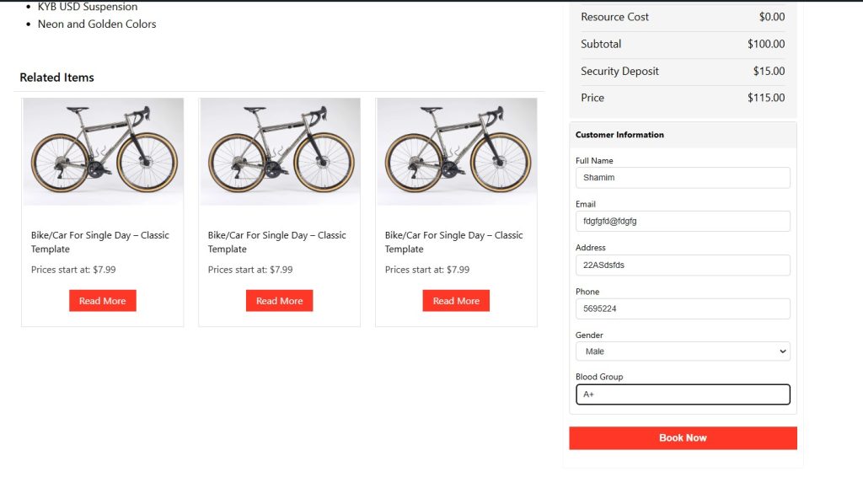The image size is (863, 504).
Task: Open the first related bike thumbnail
Action: click(103, 152)
